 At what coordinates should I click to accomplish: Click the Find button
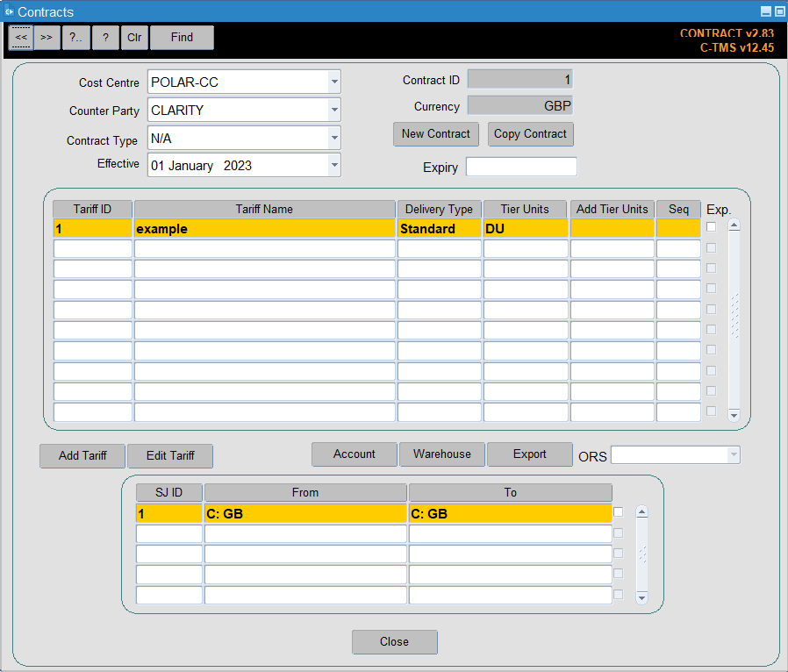(182, 38)
